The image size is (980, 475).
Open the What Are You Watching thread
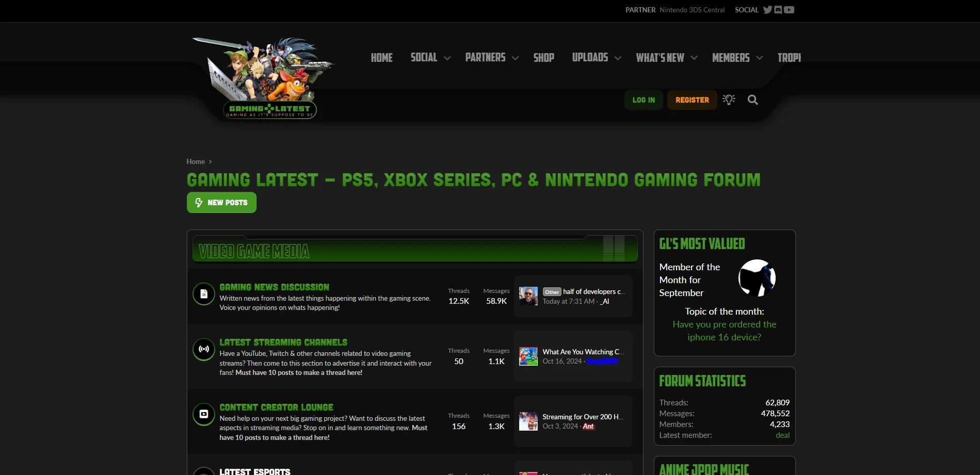[x=583, y=352]
